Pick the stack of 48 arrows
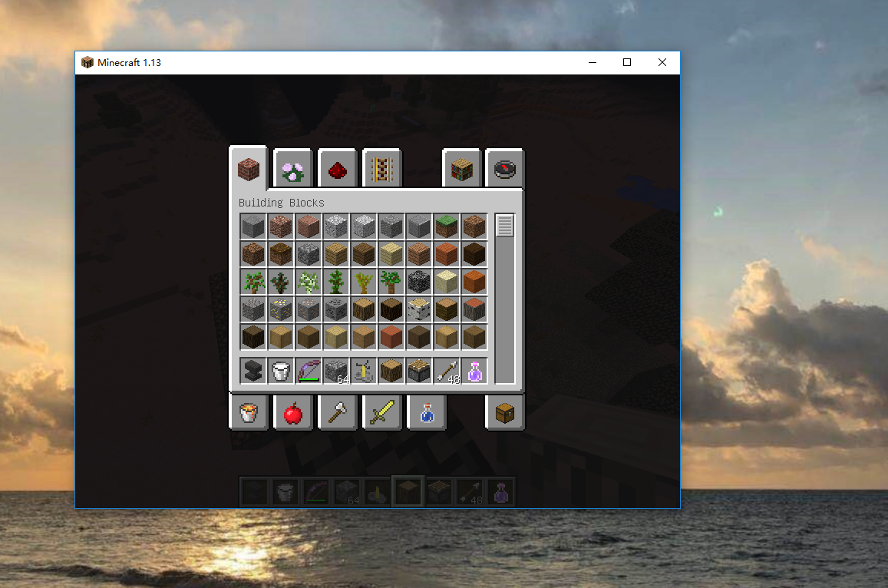Screen dimensions: 888x588 pos(446,372)
